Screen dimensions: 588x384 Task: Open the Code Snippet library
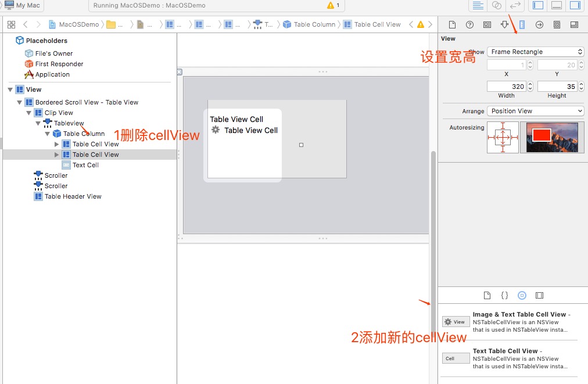pos(504,295)
